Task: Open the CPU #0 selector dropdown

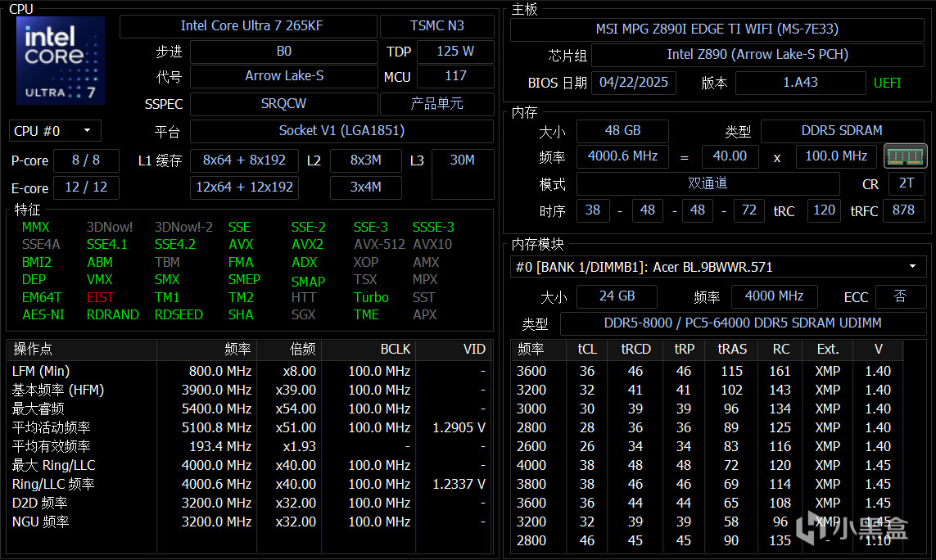Action: click(x=55, y=131)
